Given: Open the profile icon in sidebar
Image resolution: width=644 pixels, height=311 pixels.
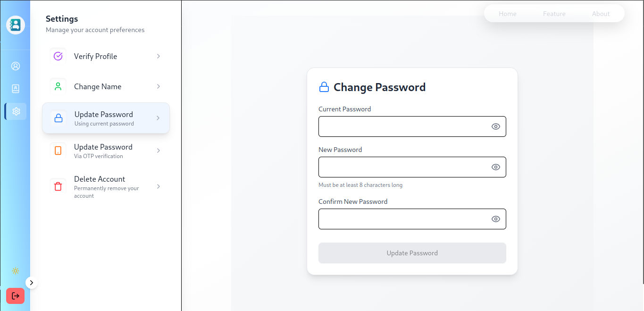Looking at the screenshot, I should 16,66.
